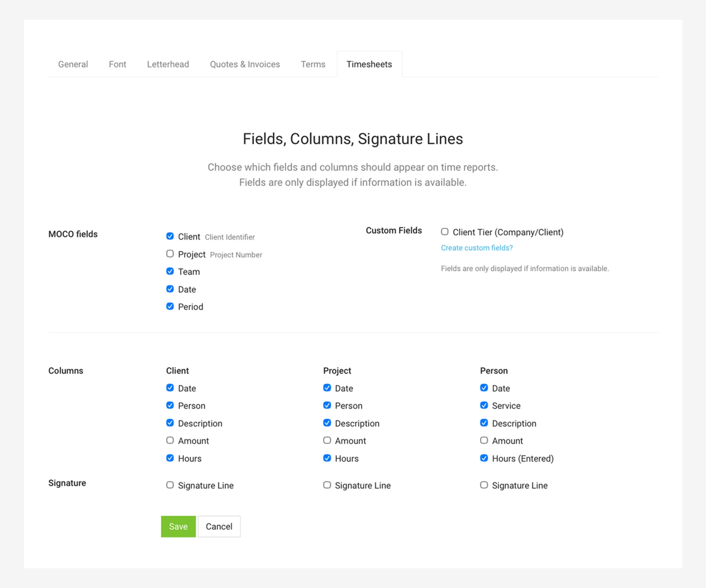Enable the Project Number MOCO field
The width and height of the screenshot is (706, 588).
(170, 254)
